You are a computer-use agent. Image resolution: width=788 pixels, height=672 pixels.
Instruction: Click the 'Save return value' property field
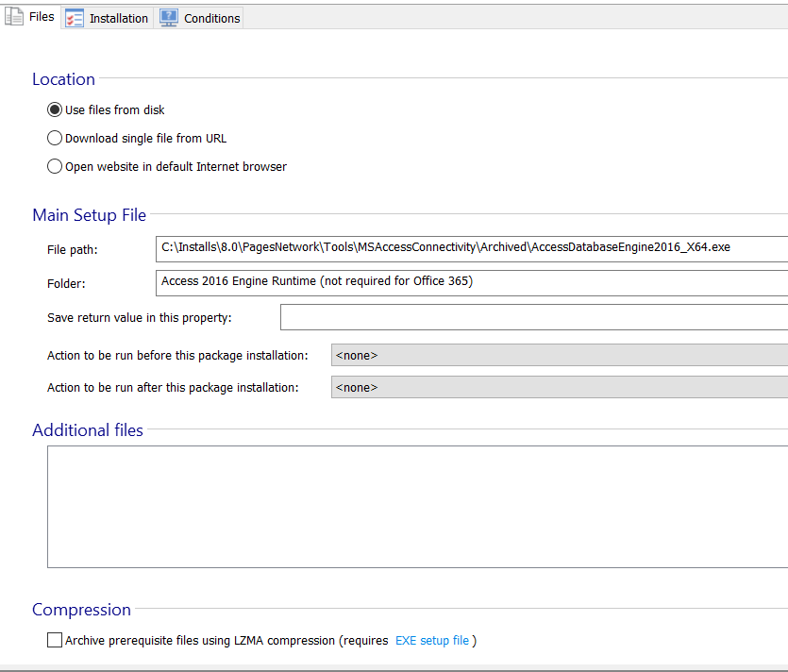point(533,318)
